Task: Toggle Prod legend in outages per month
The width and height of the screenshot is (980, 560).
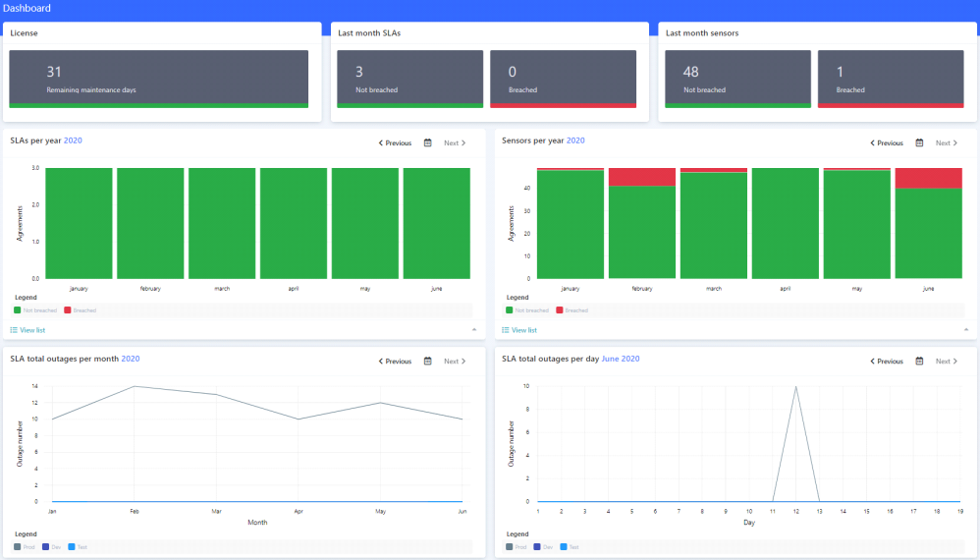Action: 25,547
